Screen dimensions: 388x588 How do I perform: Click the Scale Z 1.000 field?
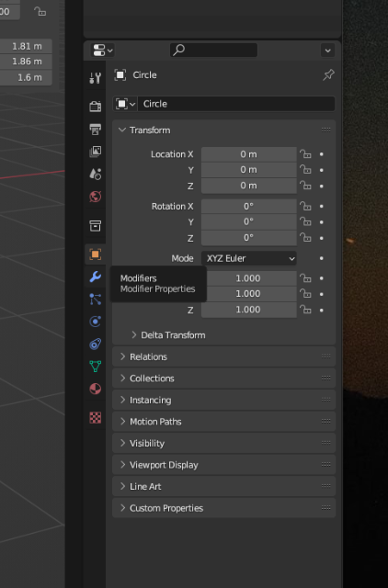tap(249, 310)
